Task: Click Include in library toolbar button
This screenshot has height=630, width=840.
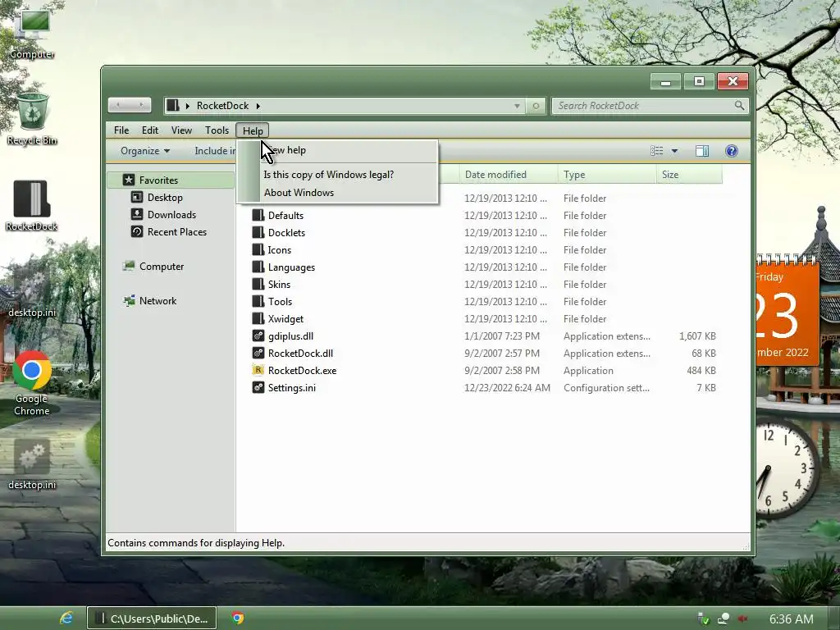Action: pyautogui.click(x=215, y=151)
